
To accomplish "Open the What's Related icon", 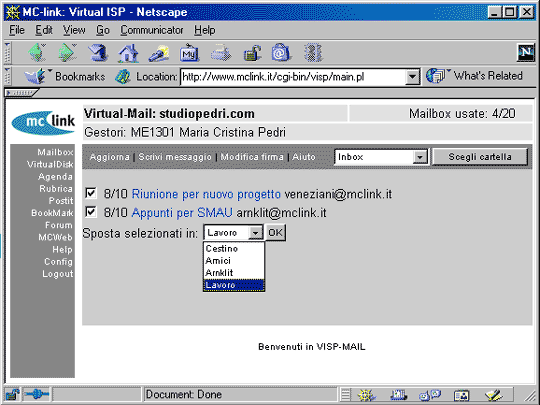I will pos(435,75).
